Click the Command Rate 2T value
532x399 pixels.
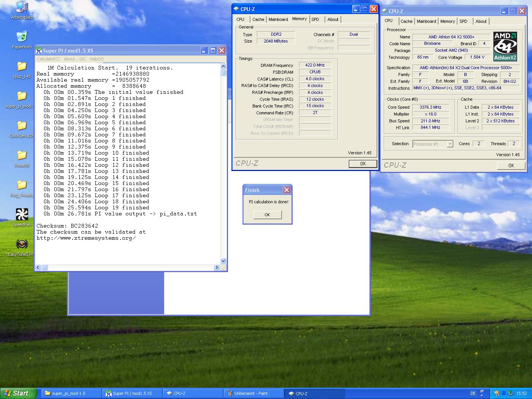(315, 112)
